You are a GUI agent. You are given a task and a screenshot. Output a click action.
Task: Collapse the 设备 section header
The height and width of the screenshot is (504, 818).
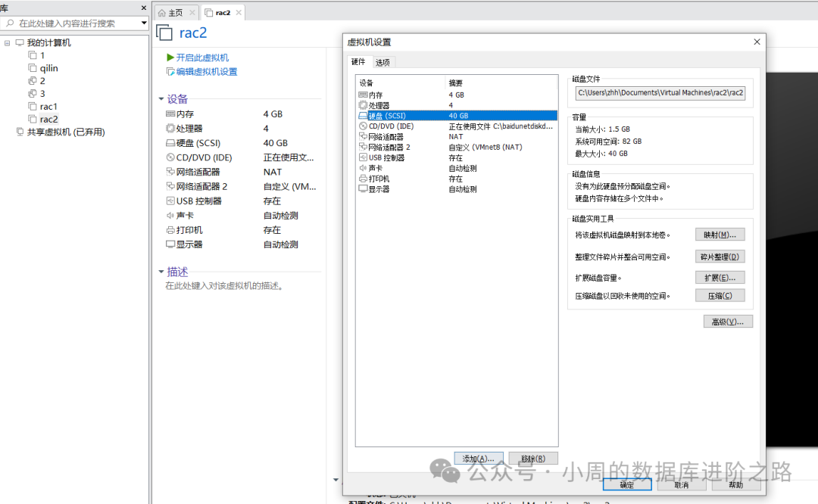[161, 98]
